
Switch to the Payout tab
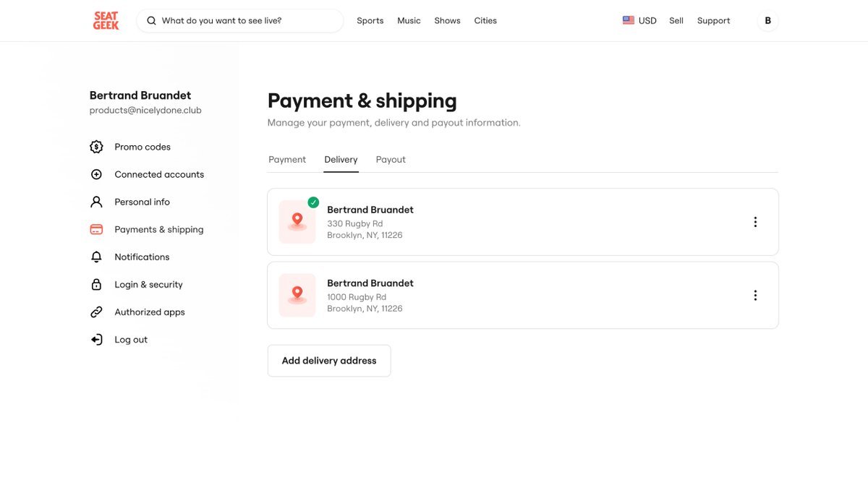point(391,160)
